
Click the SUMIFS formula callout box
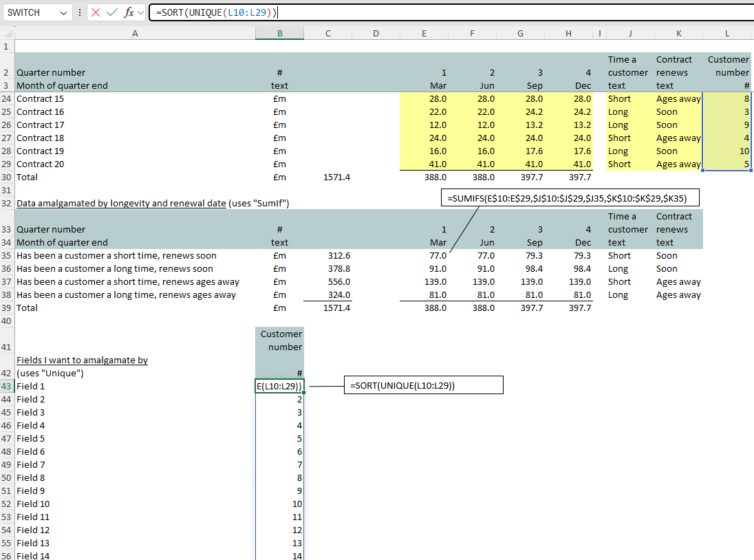(x=570, y=198)
